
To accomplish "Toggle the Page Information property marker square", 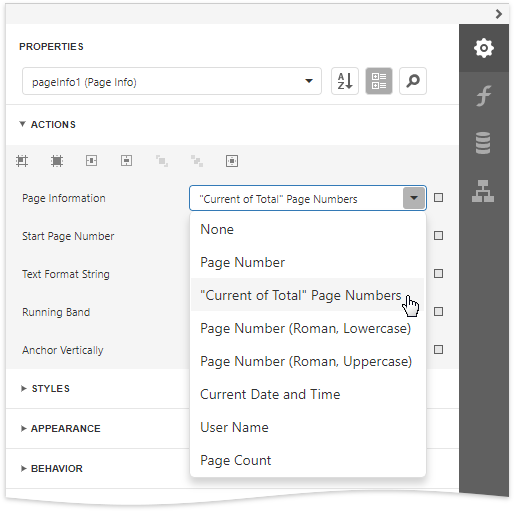I will pyautogui.click(x=438, y=198).
